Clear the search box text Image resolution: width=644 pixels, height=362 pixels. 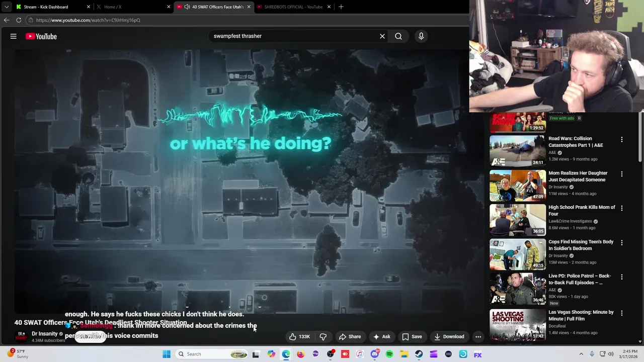[x=382, y=36]
